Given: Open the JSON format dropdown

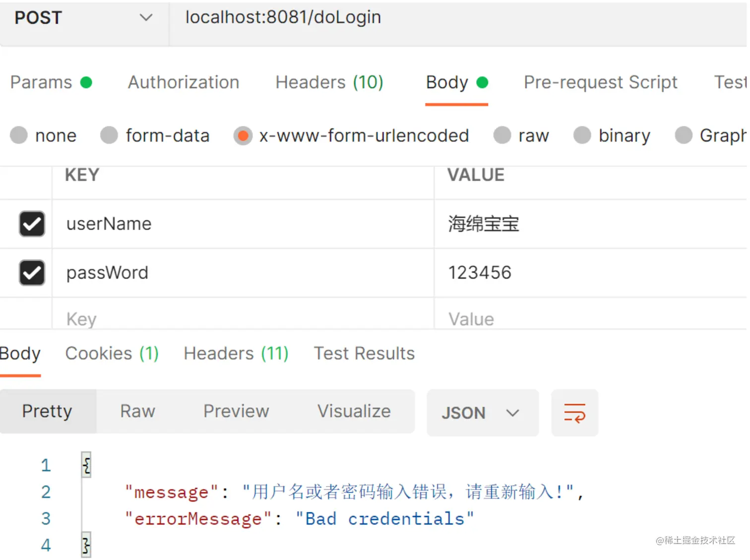Looking at the screenshot, I should [482, 413].
